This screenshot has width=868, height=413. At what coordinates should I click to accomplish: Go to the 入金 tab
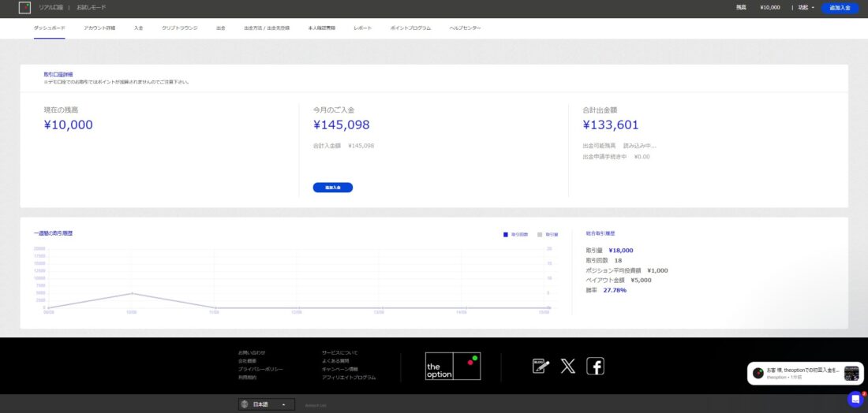(138, 28)
